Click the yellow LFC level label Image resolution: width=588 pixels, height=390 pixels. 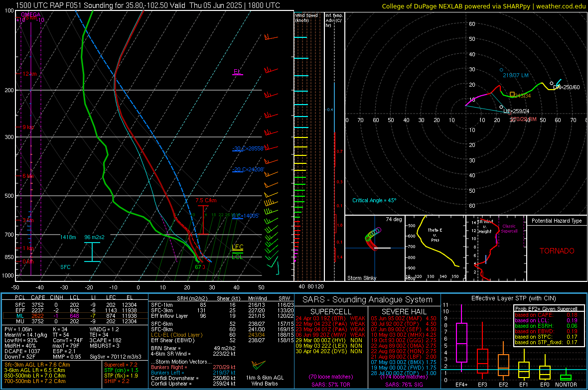click(x=237, y=247)
